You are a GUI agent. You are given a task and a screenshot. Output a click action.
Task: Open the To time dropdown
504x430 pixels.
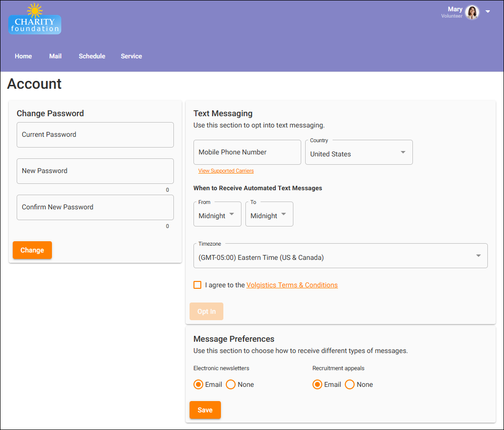[269, 214]
